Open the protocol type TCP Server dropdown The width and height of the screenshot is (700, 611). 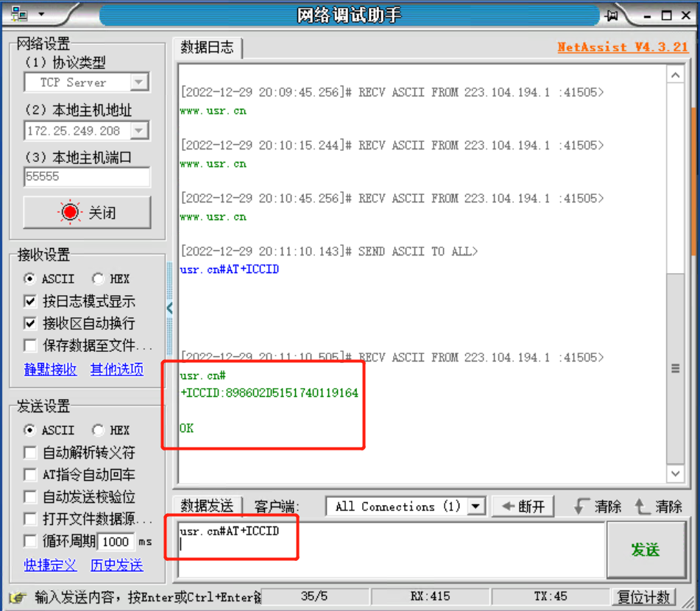pyautogui.click(x=139, y=82)
